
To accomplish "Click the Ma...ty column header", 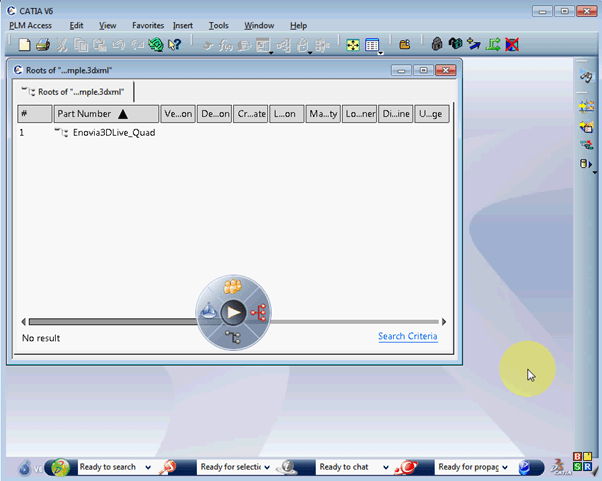I will [x=323, y=114].
